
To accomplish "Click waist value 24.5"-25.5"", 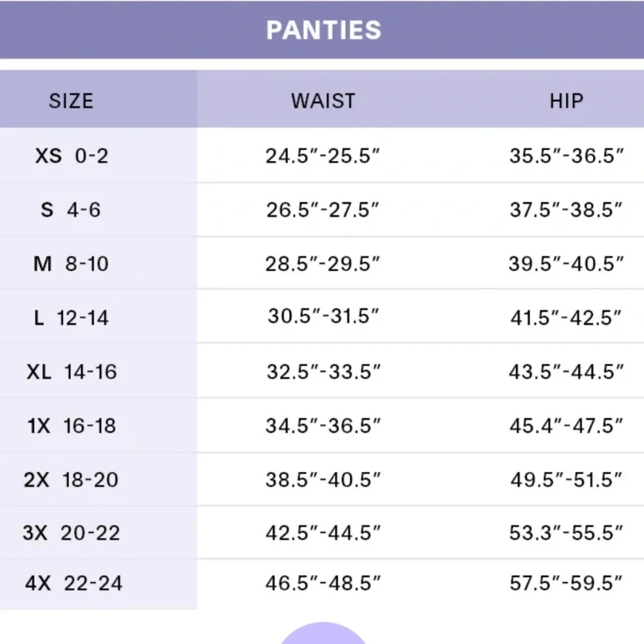I will tap(323, 156).
